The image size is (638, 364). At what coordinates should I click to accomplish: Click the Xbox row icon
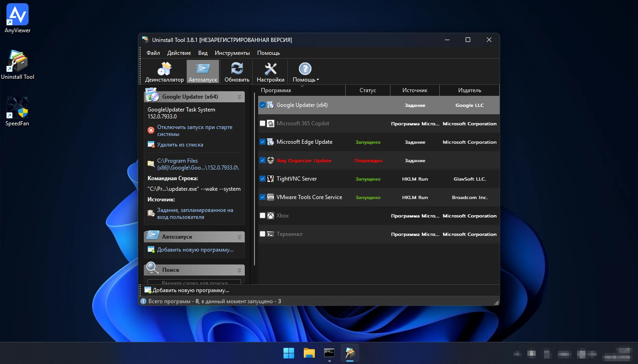coord(271,216)
